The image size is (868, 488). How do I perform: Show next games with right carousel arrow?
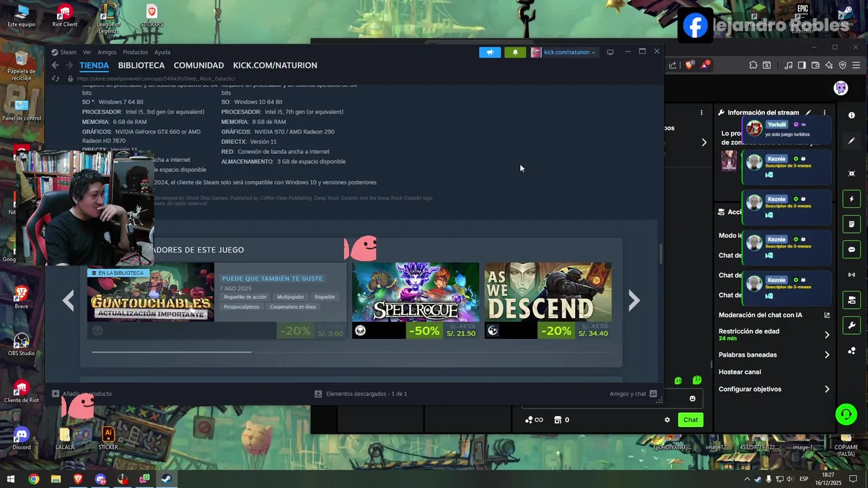(x=633, y=300)
